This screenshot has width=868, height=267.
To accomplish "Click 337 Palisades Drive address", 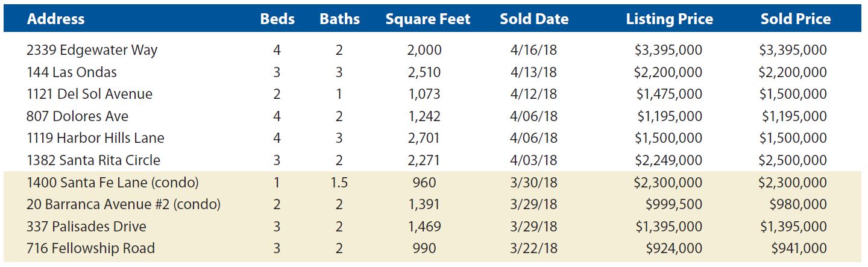I will click(x=86, y=227).
